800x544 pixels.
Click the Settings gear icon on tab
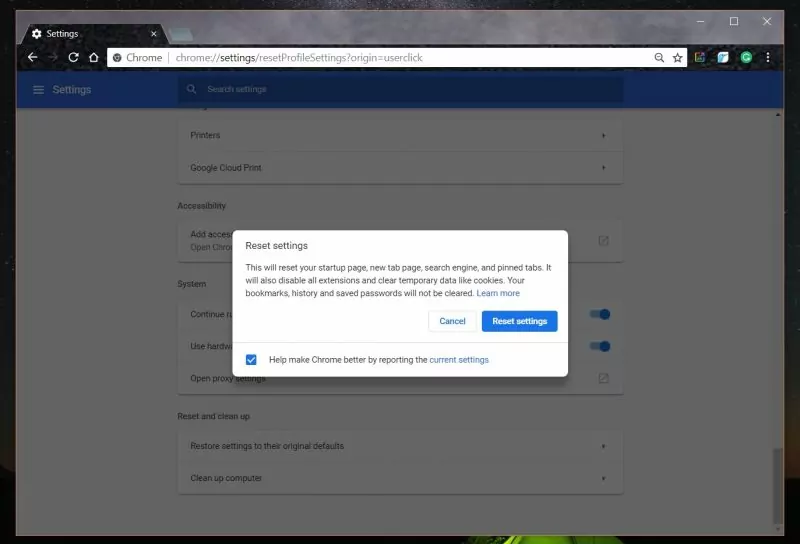point(37,34)
